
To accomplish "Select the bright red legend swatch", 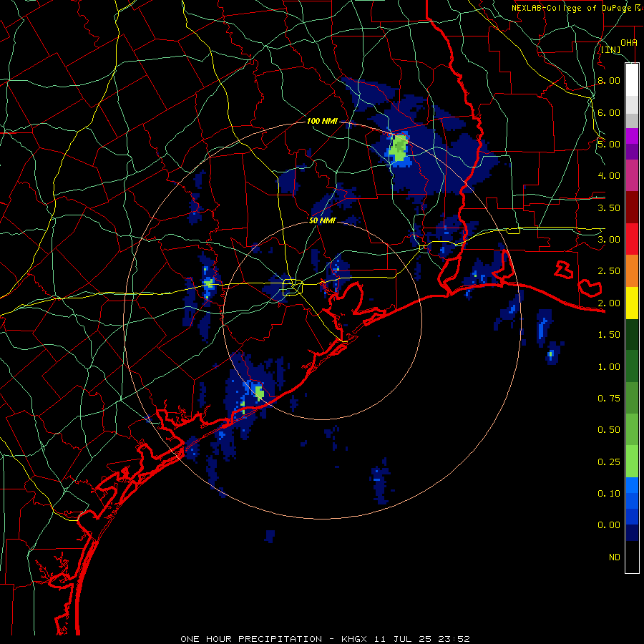I will tap(632, 239).
